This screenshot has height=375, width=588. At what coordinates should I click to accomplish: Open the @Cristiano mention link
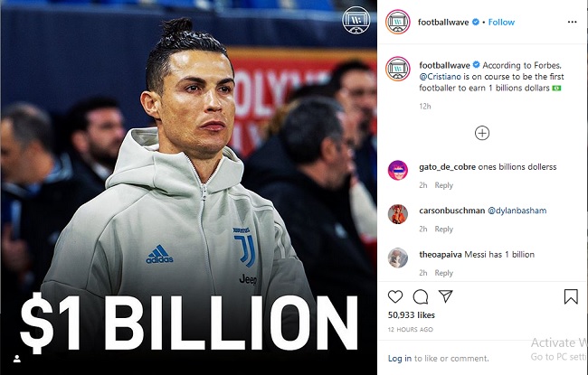tap(440, 77)
